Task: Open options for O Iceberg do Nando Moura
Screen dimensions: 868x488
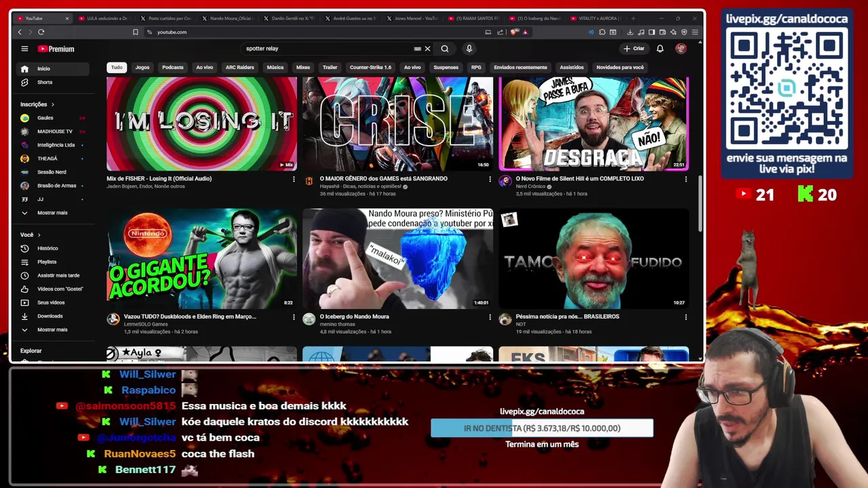Action: tap(490, 317)
